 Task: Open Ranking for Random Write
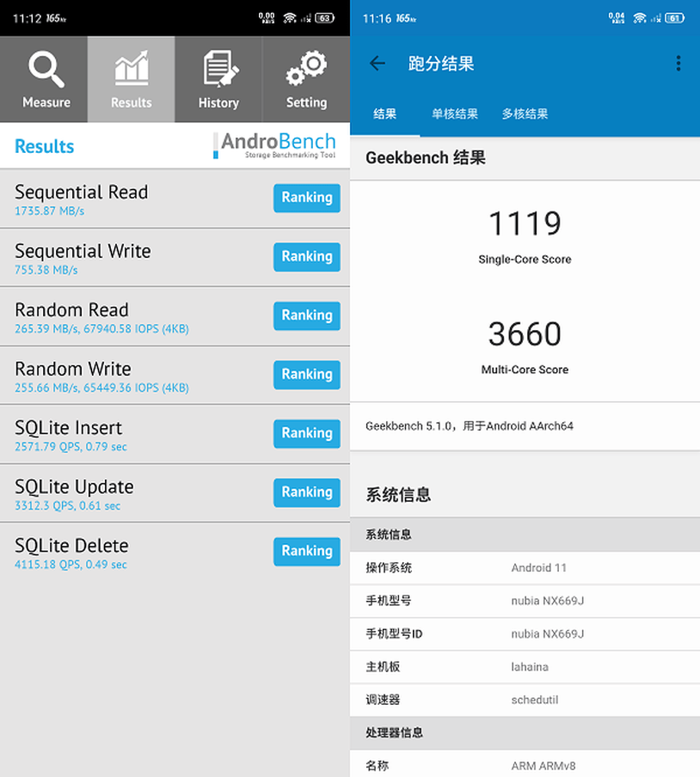point(307,375)
